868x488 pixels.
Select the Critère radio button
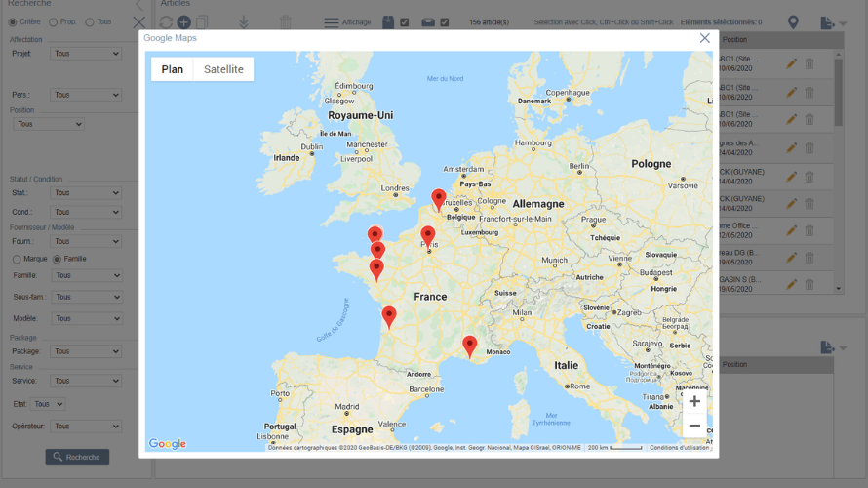(13, 22)
